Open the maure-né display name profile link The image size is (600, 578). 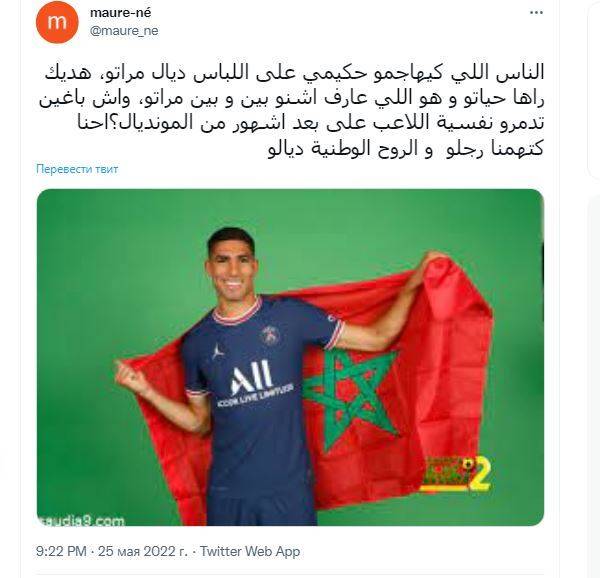point(121,13)
